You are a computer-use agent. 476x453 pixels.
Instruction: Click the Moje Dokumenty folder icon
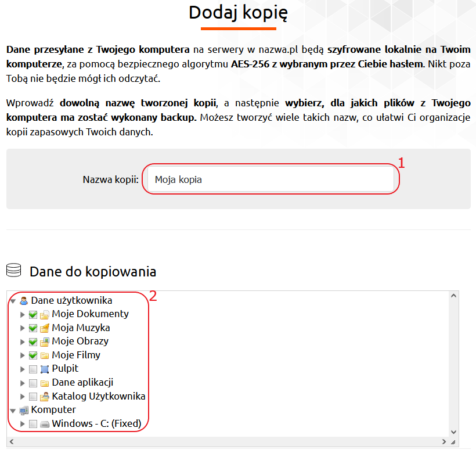(45, 315)
